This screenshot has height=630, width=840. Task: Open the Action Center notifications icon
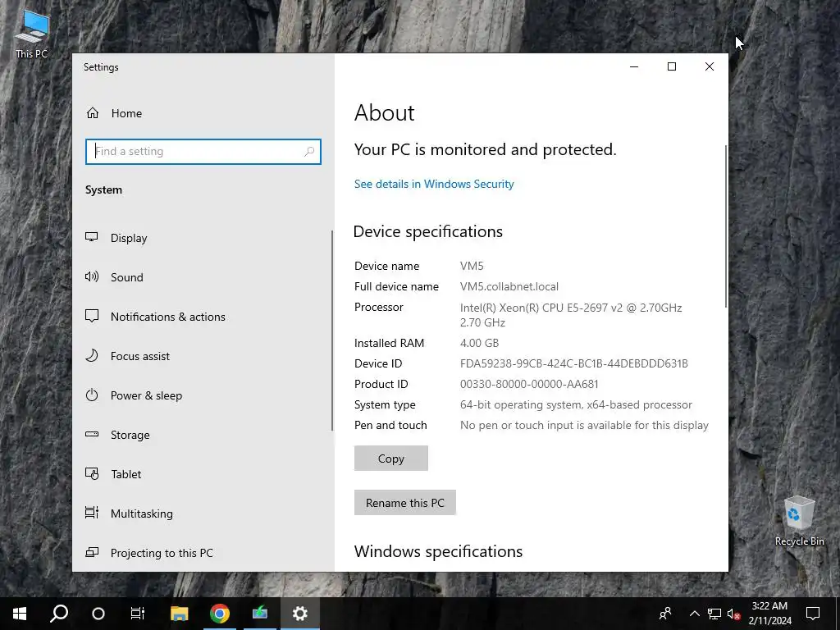[813, 614]
